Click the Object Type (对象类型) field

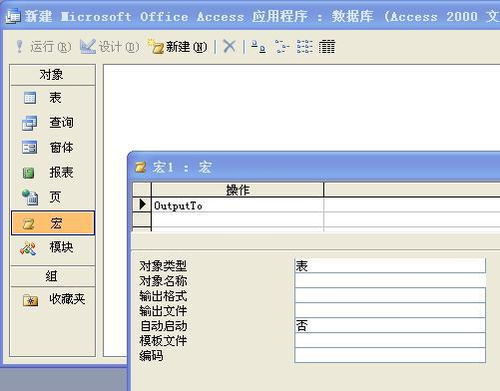pos(390,266)
